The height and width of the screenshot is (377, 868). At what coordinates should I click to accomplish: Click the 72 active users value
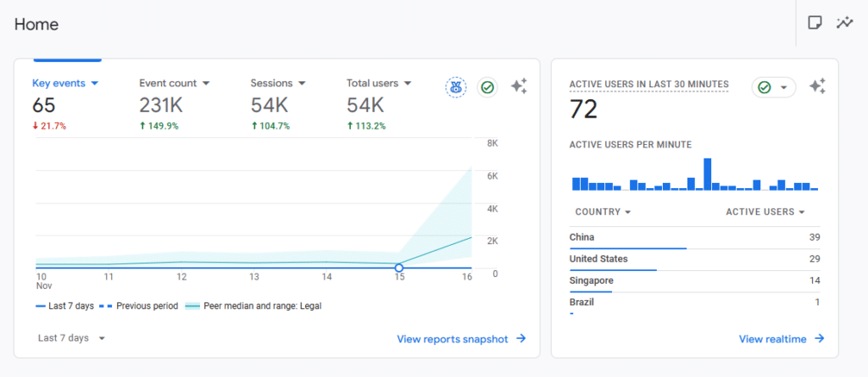click(x=583, y=108)
